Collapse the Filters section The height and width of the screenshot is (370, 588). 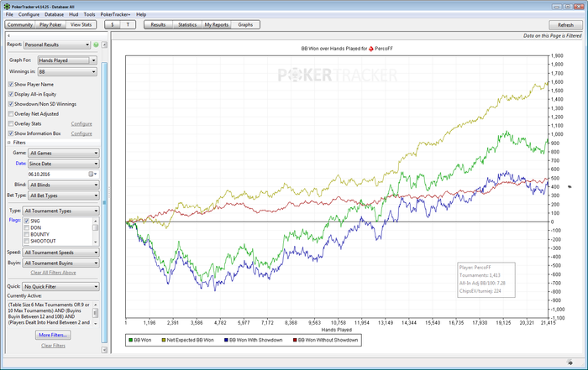click(x=9, y=143)
